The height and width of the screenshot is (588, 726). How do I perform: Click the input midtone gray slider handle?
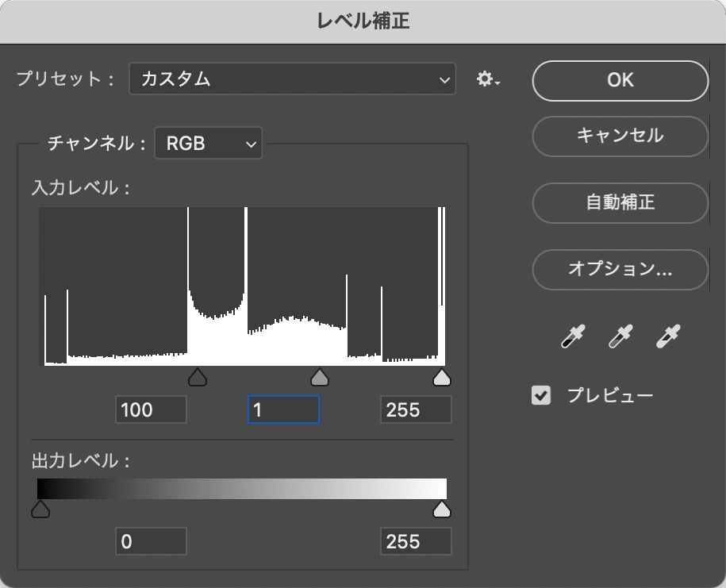(319, 377)
